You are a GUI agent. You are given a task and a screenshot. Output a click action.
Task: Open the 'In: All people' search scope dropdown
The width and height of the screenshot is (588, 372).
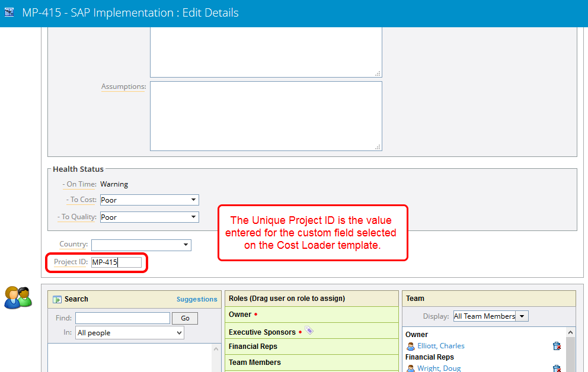click(x=130, y=333)
